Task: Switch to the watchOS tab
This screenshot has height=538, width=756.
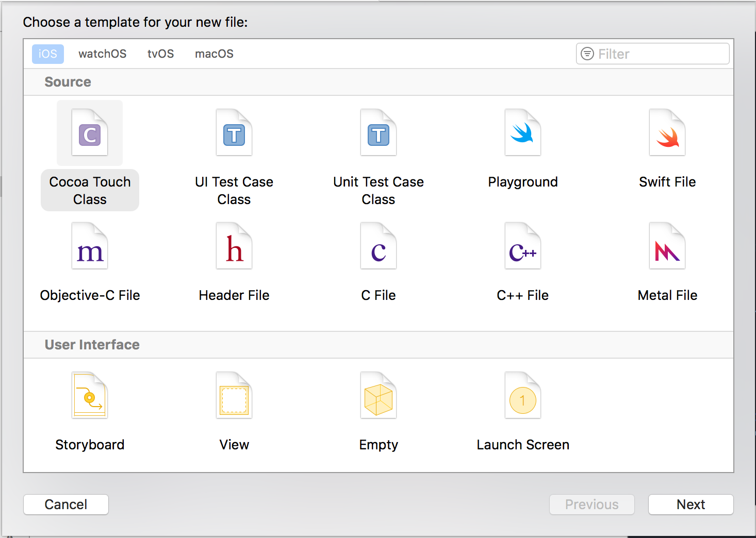Action: pyautogui.click(x=102, y=54)
